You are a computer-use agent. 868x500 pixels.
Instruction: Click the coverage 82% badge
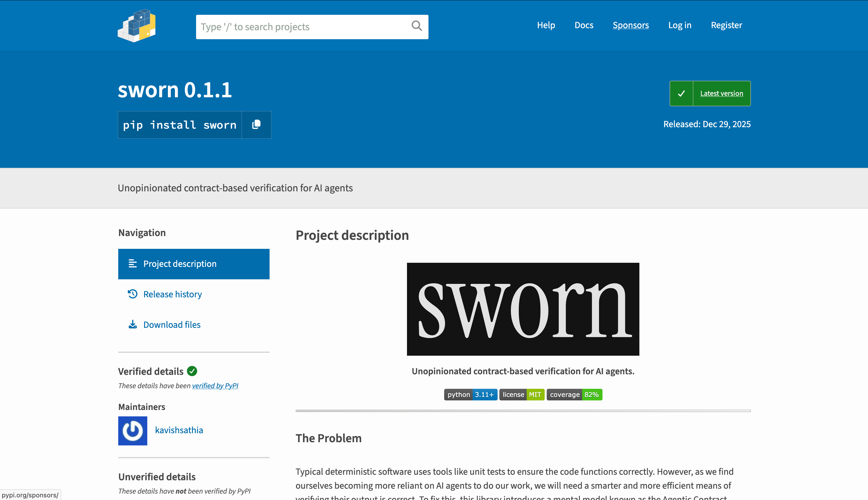click(574, 394)
